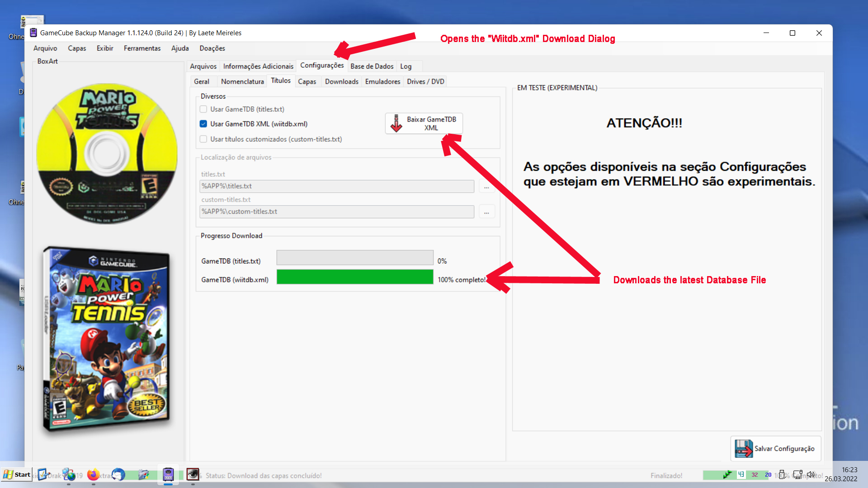
Task: Open the Windows Start button
Action: coord(17,474)
